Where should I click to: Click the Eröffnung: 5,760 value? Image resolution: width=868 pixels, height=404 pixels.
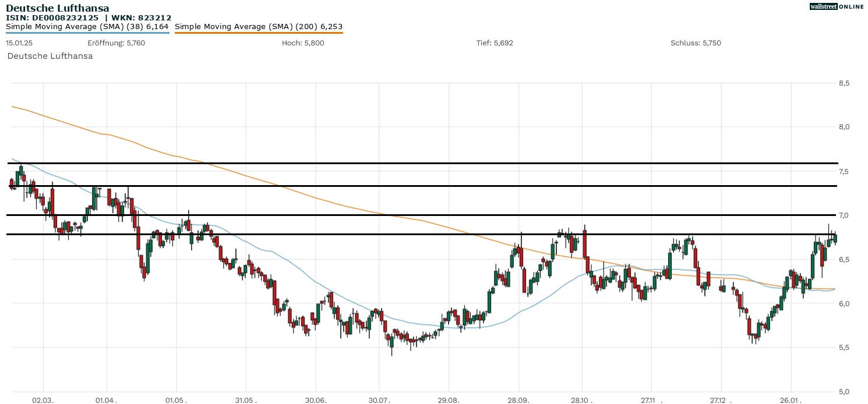[116, 43]
